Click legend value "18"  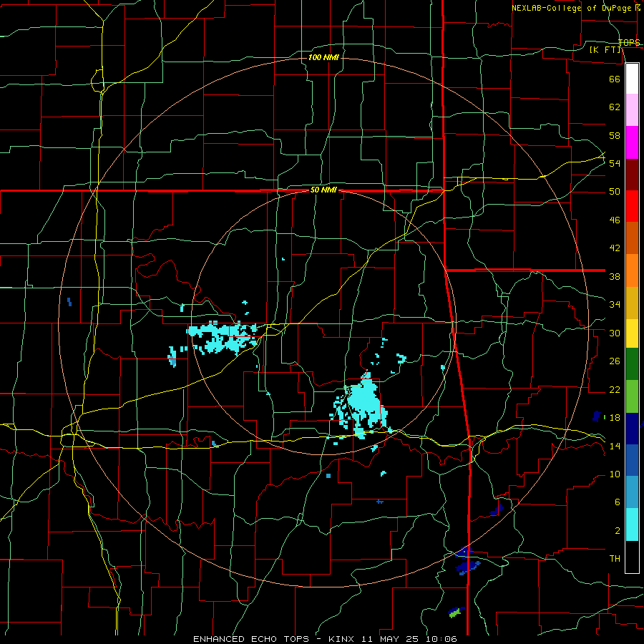pos(615,418)
